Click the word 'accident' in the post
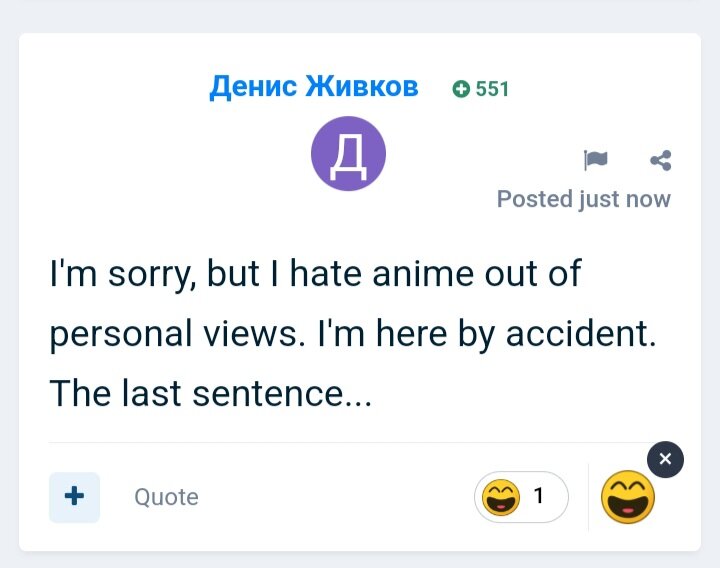Viewport: 720px width, 568px height. (578, 333)
